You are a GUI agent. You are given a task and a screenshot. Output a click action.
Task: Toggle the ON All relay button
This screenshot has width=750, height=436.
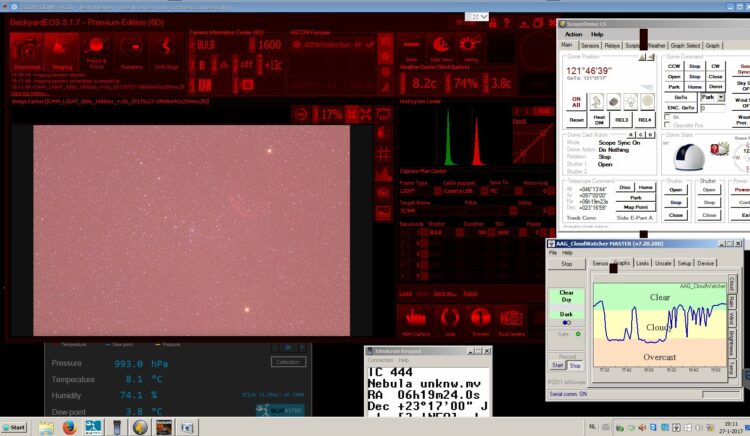[576, 102]
